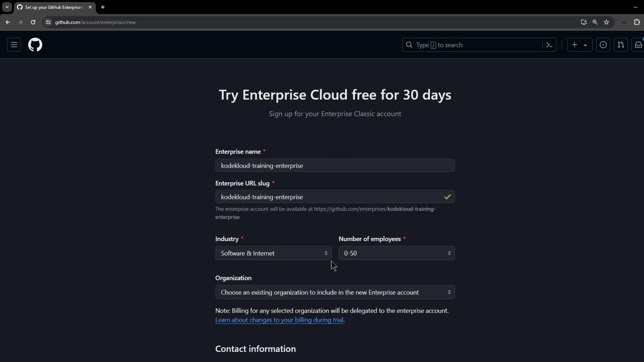Choose an existing organization dropdown
Image resolution: width=644 pixels, height=362 pixels.
[x=335, y=292]
